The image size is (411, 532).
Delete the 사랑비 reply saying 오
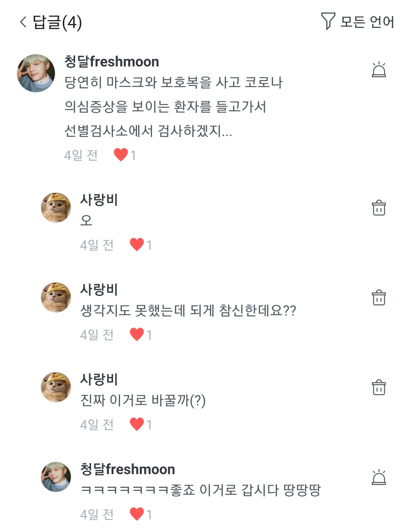tap(379, 208)
